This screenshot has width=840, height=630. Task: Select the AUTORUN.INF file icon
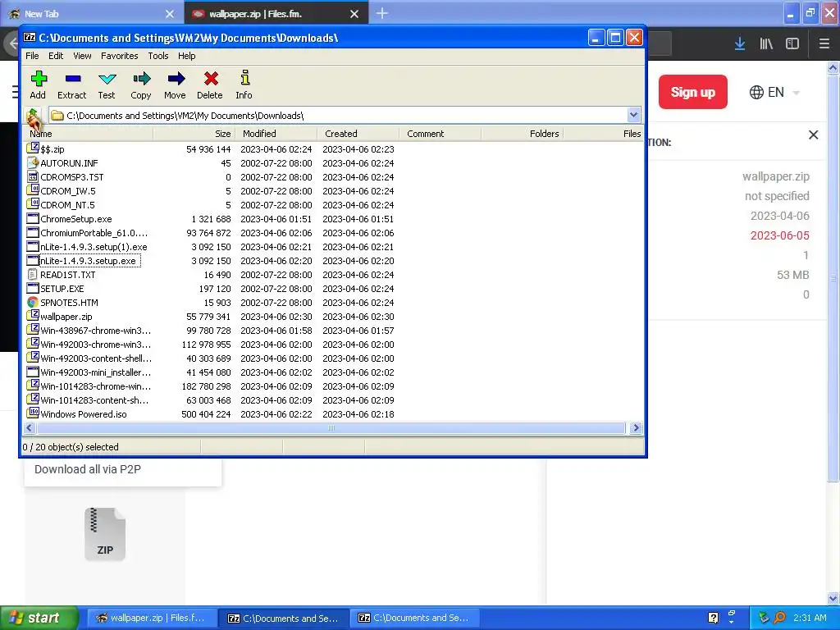33,162
